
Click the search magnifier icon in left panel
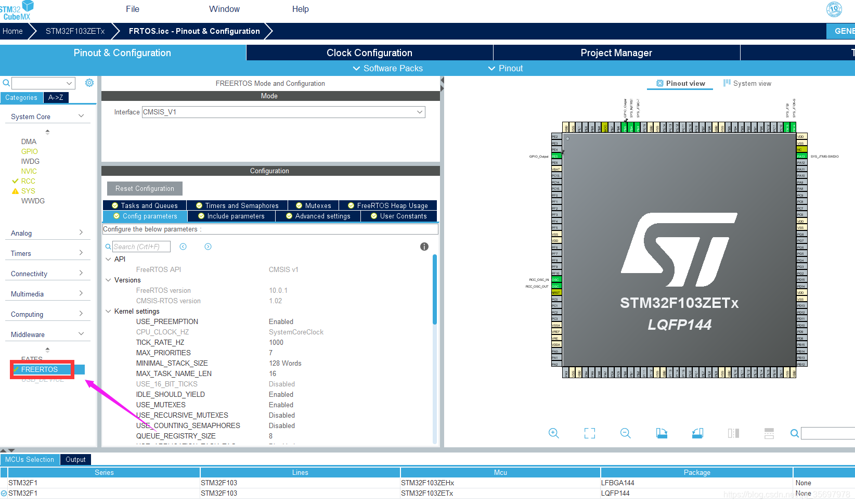coord(6,83)
